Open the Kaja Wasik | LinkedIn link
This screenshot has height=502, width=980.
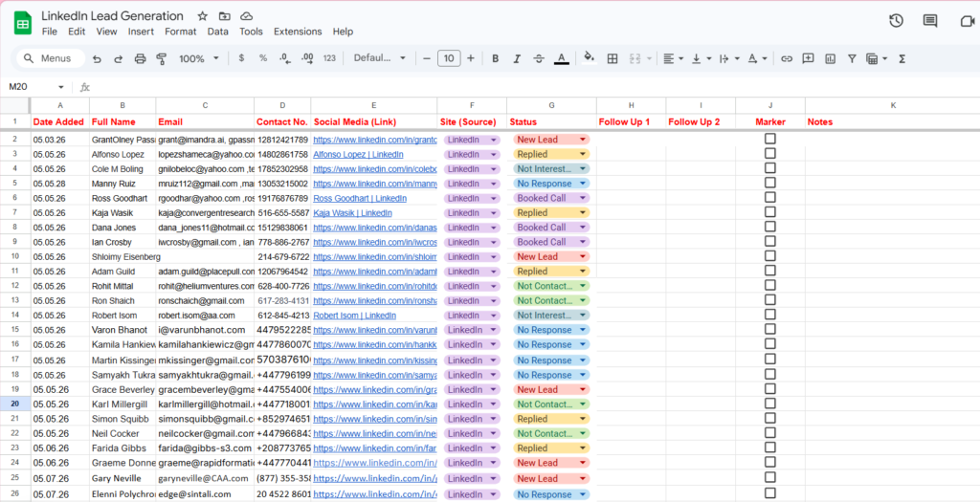(352, 213)
